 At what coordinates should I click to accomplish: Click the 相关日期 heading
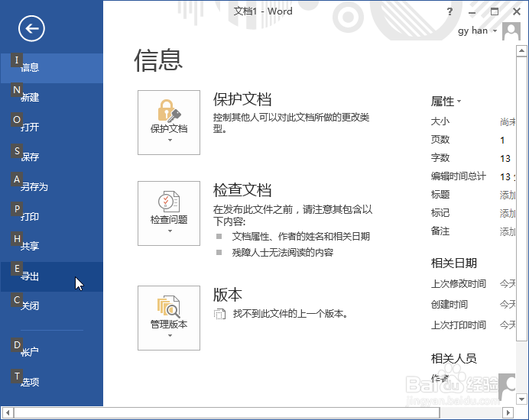coord(453,263)
